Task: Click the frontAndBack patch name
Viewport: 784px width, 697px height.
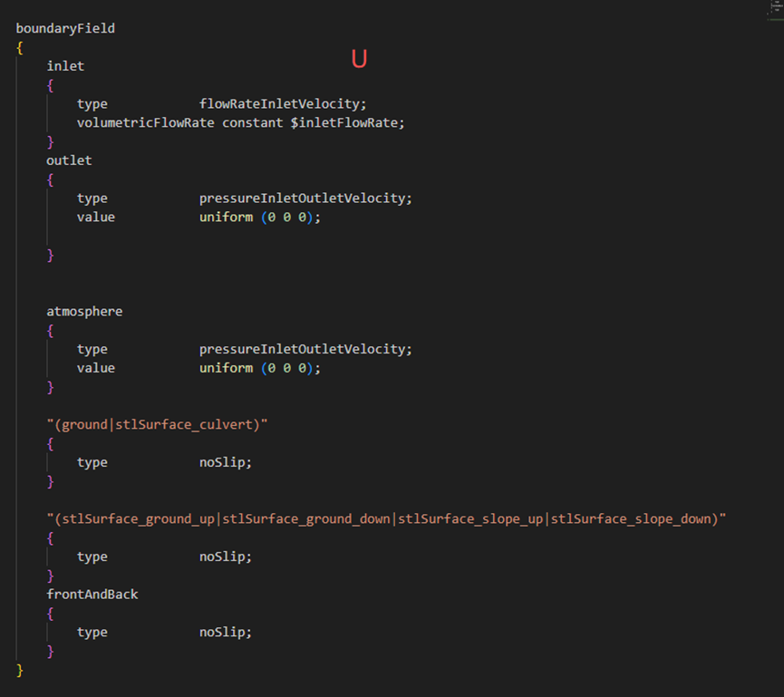Action: click(x=92, y=595)
